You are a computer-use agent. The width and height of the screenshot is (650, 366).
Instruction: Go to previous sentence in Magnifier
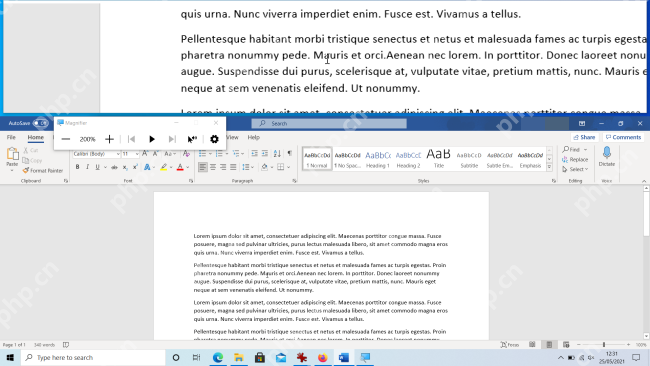point(131,139)
